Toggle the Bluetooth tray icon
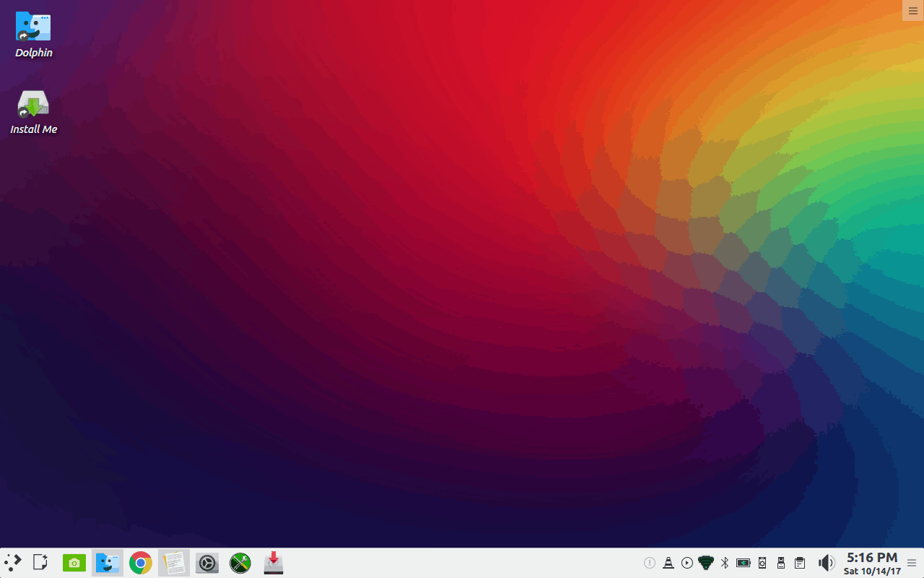 (725, 563)
